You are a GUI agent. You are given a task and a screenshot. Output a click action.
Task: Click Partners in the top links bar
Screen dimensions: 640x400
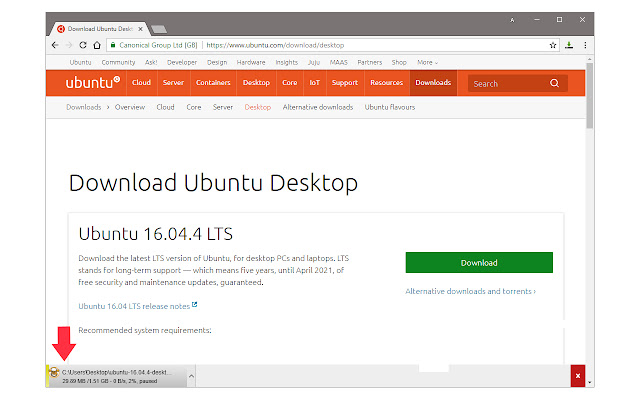click(370, 62)
